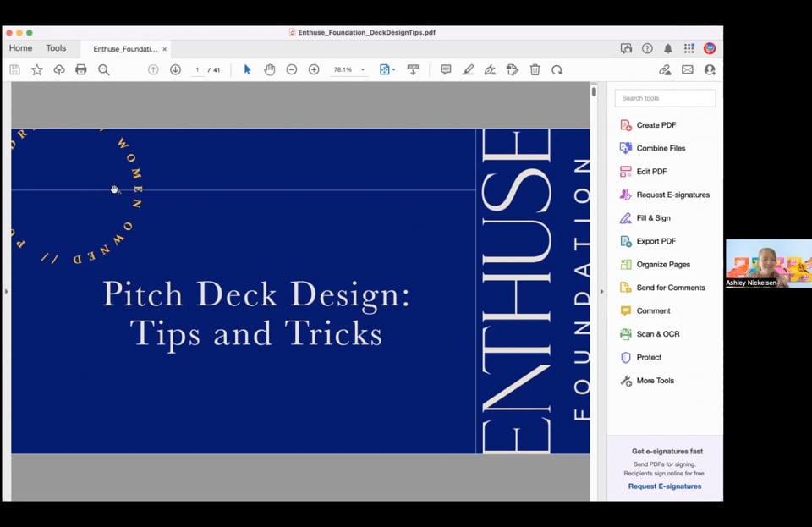Print the document with the printer icon
Screen dimensions: 812x527
coord(81,70)
